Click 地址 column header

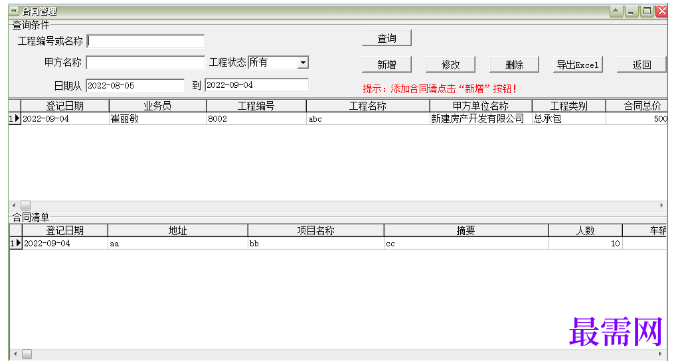click(178, 230)
